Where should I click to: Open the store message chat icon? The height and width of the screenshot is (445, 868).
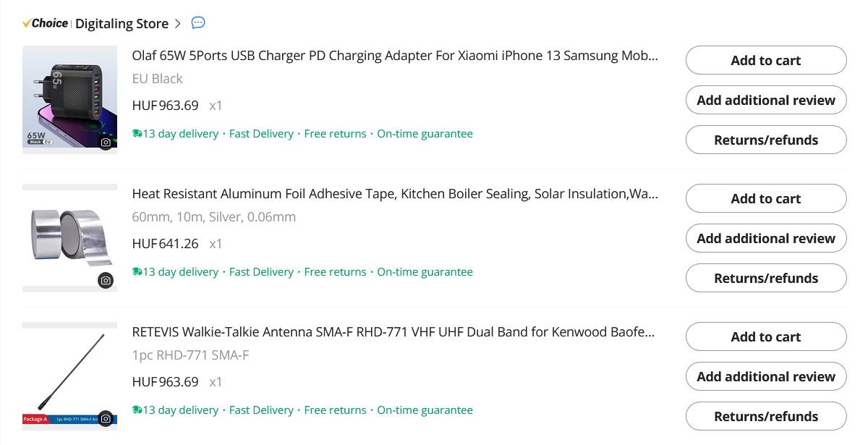click(x=198, y=23)
